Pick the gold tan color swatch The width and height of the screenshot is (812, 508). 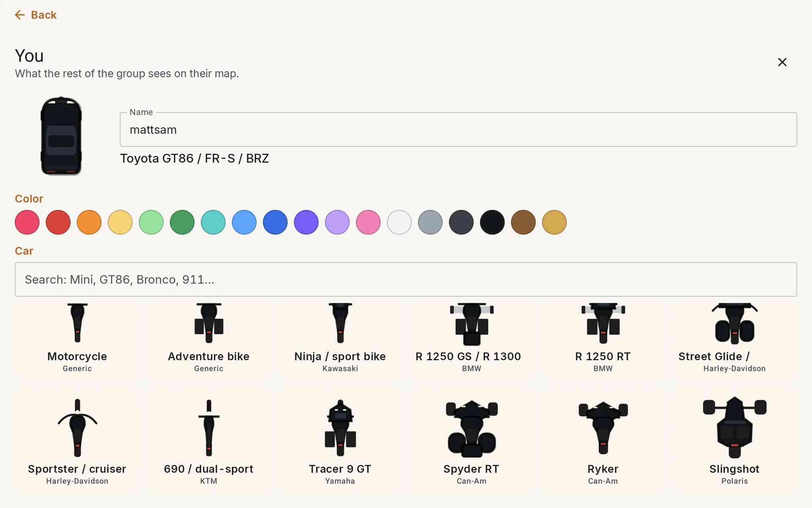(554, 222)
